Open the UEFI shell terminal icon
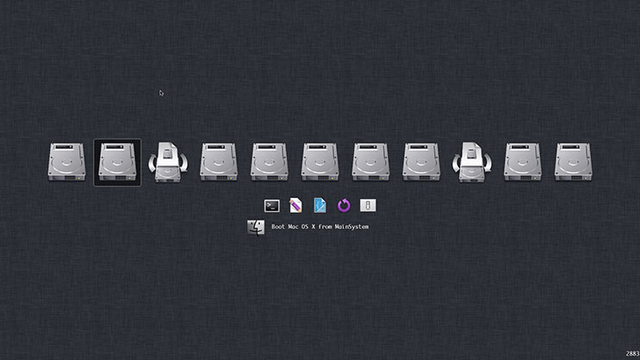 [272, 206]
